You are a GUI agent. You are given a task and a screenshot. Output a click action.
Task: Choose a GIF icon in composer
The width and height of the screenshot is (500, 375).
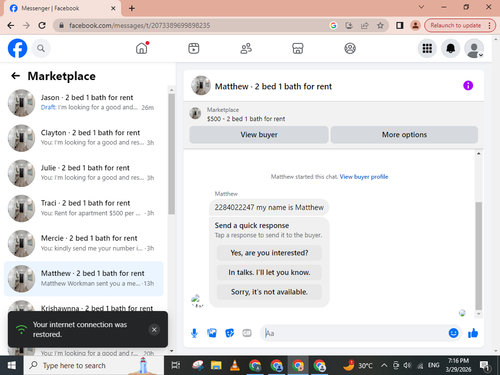point(247,333)
